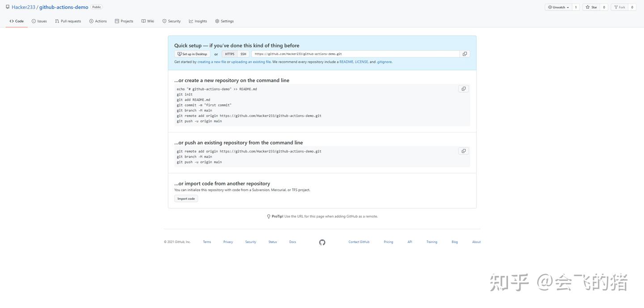Switch the clone protocol to SSH
Screen dimensions: 644x308
243,54
